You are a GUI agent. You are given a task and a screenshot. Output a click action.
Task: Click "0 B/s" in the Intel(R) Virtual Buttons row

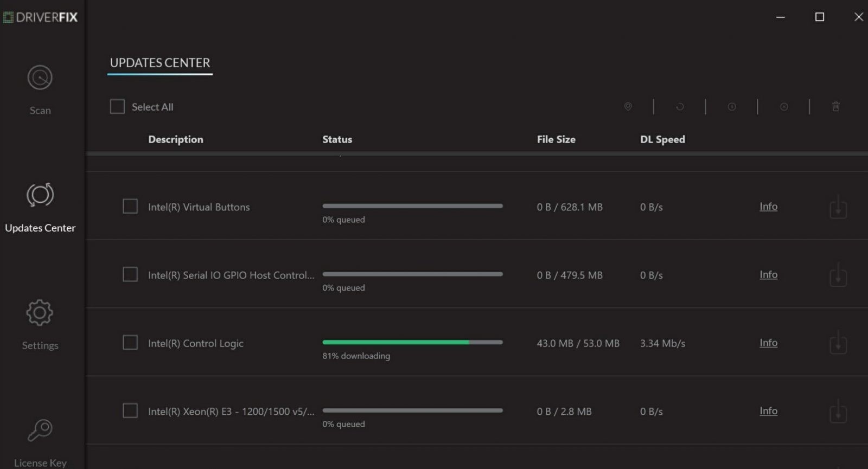click(x=651, y=207)
